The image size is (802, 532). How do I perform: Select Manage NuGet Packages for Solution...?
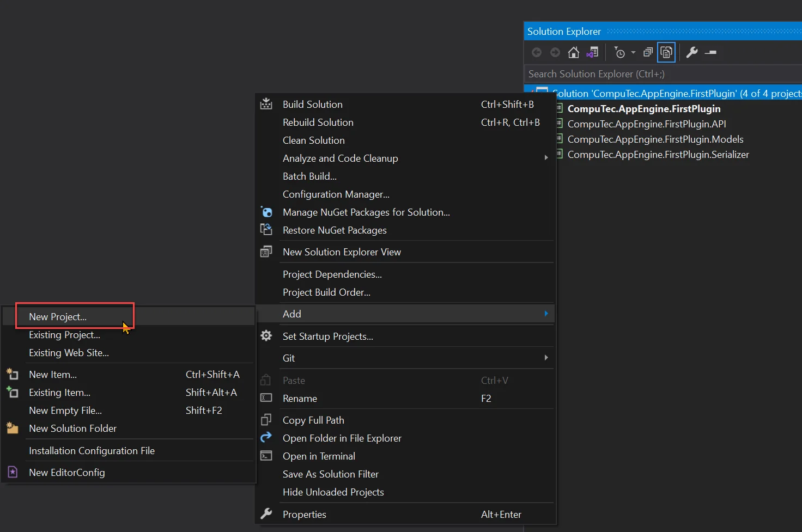pyautogui.click(x=366, y=212)
